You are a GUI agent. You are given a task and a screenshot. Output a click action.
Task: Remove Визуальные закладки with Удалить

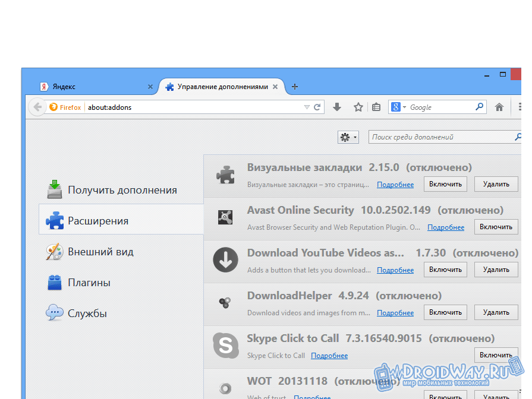(x=496, y=184)
